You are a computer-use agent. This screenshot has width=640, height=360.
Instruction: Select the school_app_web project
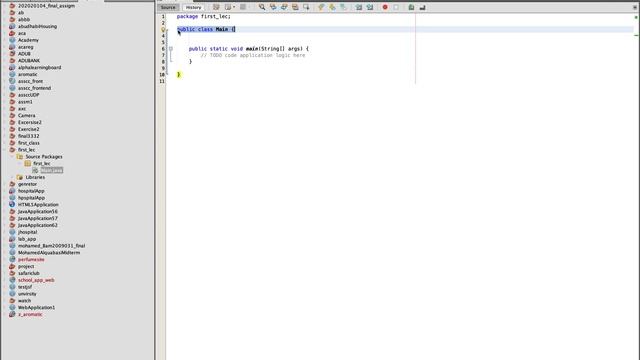36,280
